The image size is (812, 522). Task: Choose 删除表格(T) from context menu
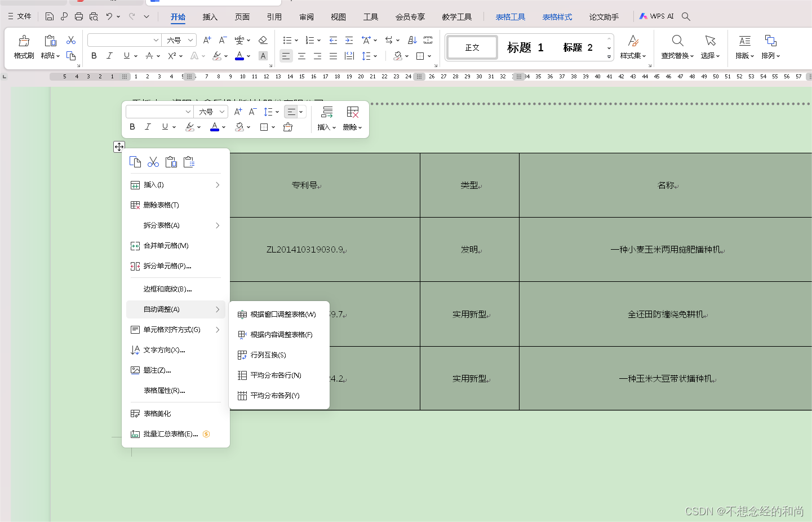[176, 205]
